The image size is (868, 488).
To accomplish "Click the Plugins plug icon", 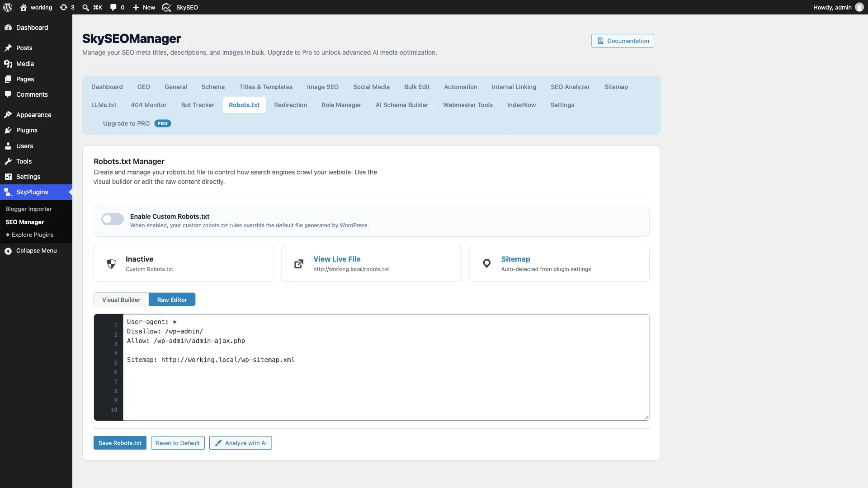I will point(8,130).
